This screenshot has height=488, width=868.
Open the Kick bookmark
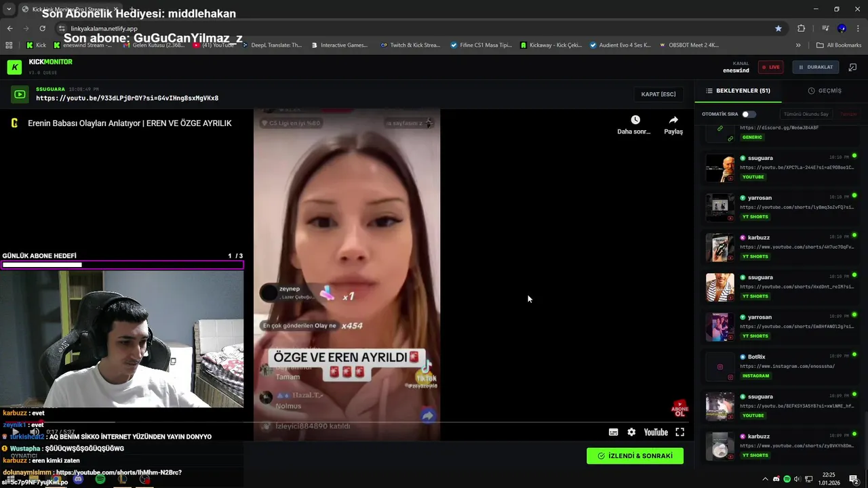[36, 45]
